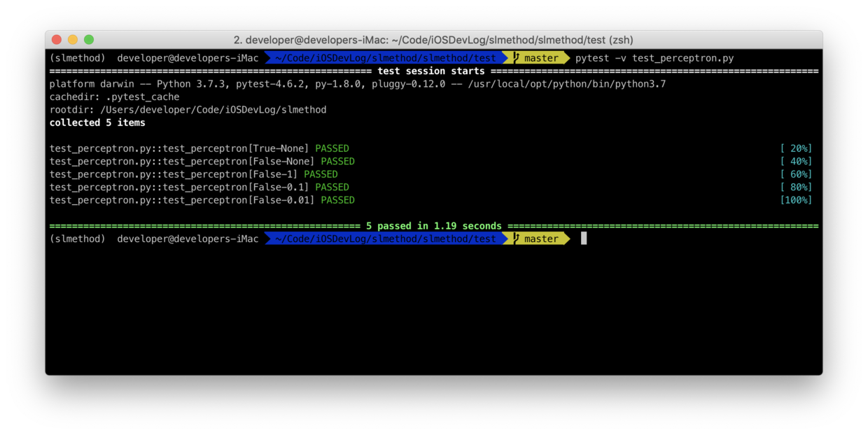
Task: Click the yellow minimize window button
Action: point(73,40)
